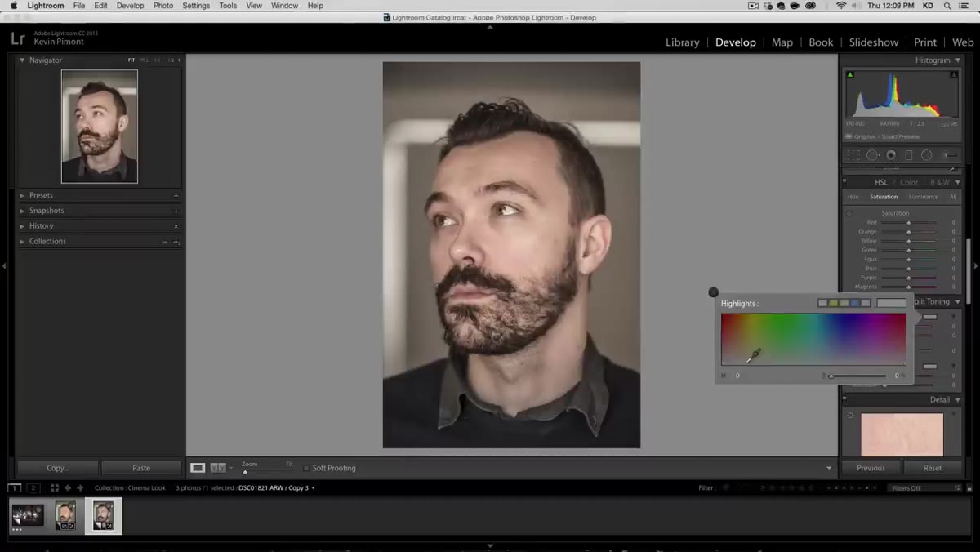Screen dimensions: 980x552
Task: Enable the Soft Proofing checkbox
Action: (306, 468)
